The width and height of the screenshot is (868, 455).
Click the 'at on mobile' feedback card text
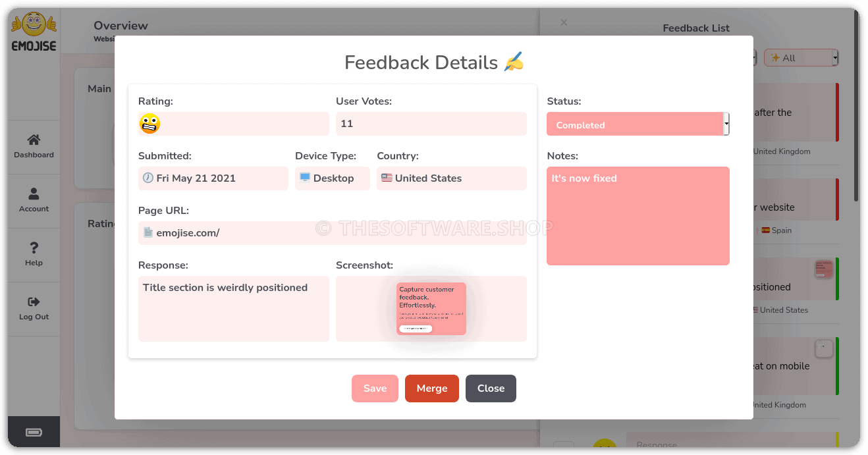(782, 366)
